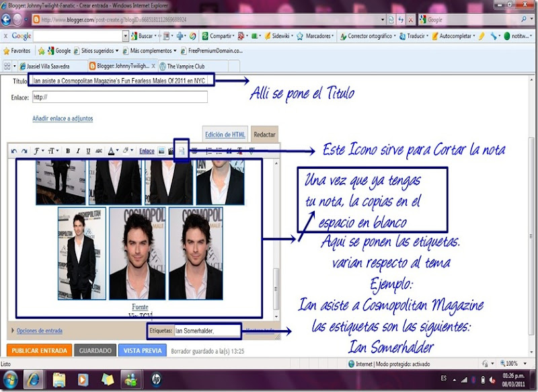
Task: Launch the HP application from the taskbar
Action: (156, 380)
